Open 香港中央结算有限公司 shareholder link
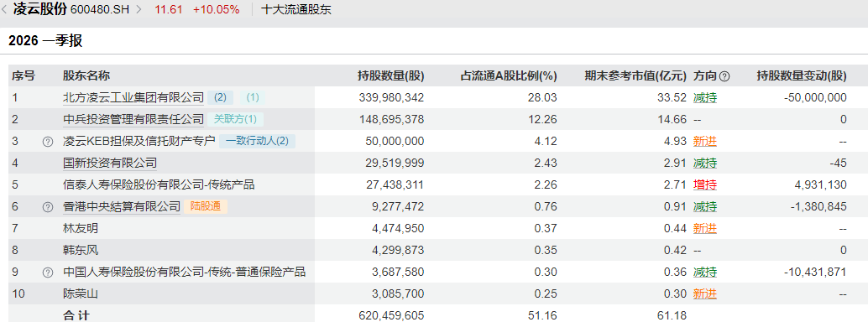The width and height of the screenshot is (868, 322). (122, 207)
